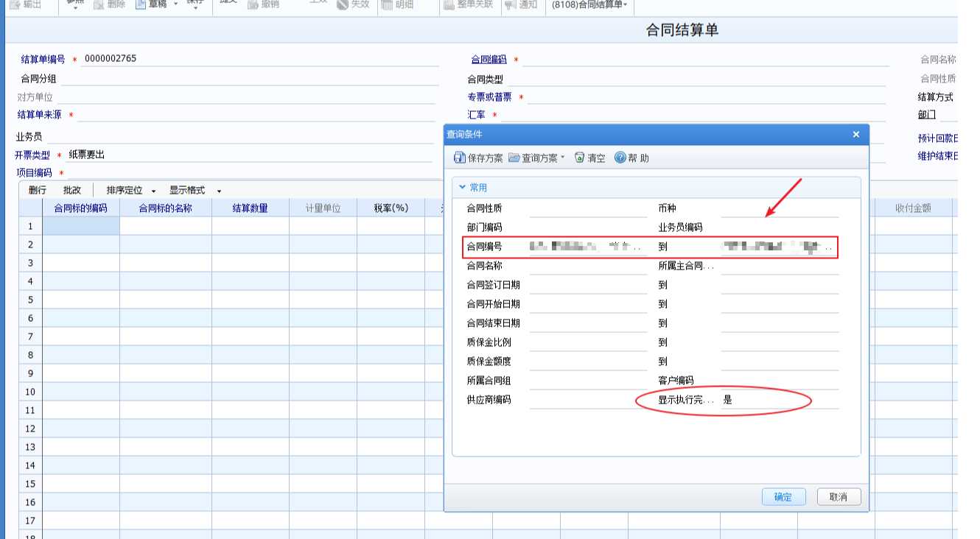
Task: Focus the 供应商编码 query field
Action: 588,401
